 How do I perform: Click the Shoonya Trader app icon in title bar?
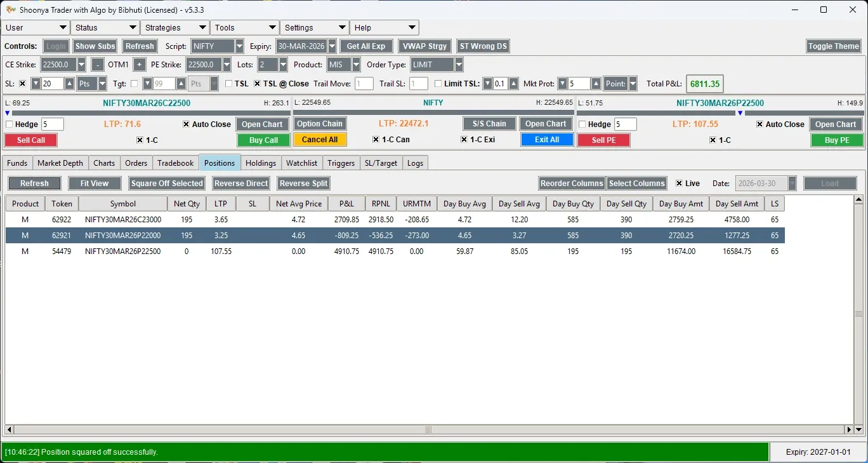10,10
